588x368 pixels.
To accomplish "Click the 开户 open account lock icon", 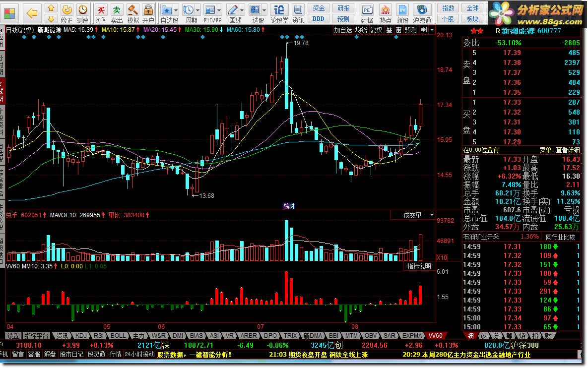I will click(x=148, y=13).
